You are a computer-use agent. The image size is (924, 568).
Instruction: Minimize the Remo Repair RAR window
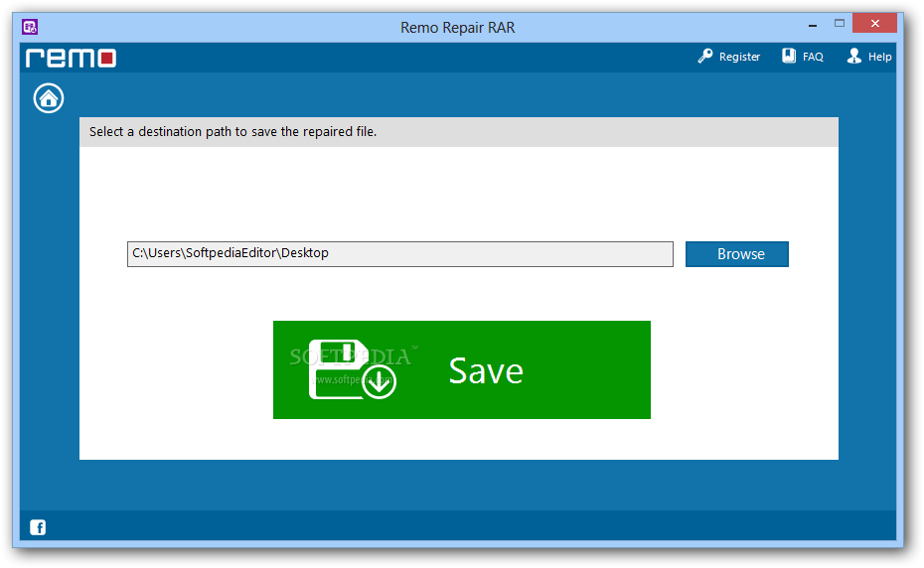coord(813,25)
